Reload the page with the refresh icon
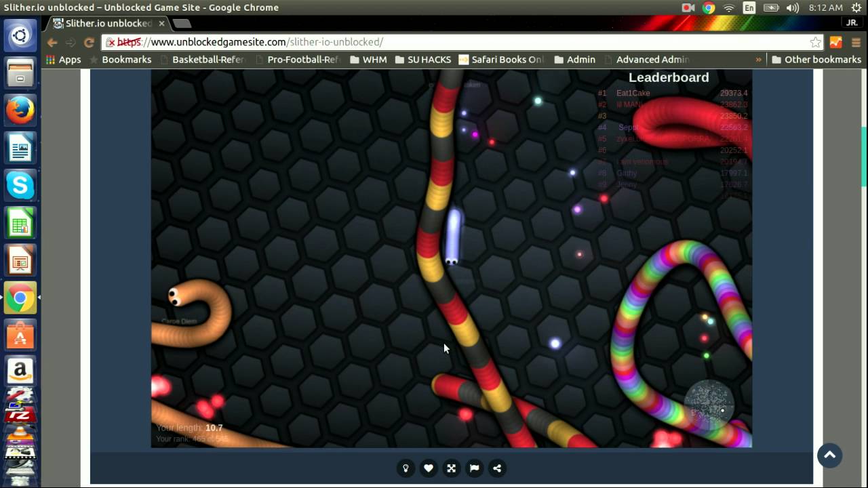868x488 pixels. click(x=89, y=42)
